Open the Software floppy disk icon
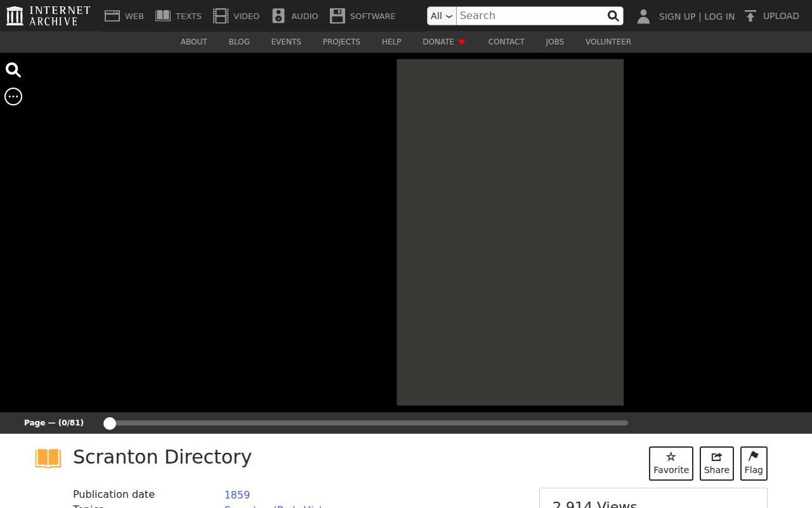The height and width of the screenshot is (508, 812). click(337, 16)
